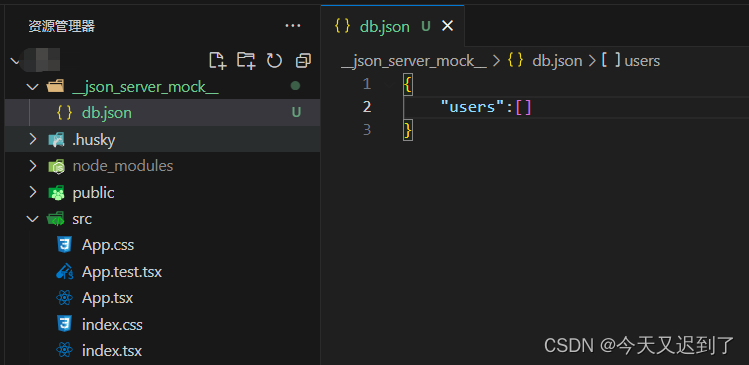This screenshot has height=365, width=749.
Task: Collapse the src folder chevron
Action: [32, 219]
